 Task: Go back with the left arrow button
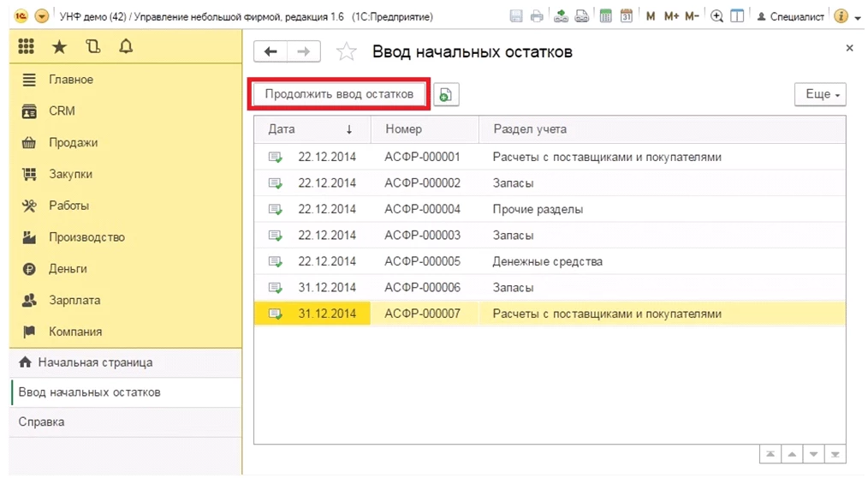[x=271, y=51]
